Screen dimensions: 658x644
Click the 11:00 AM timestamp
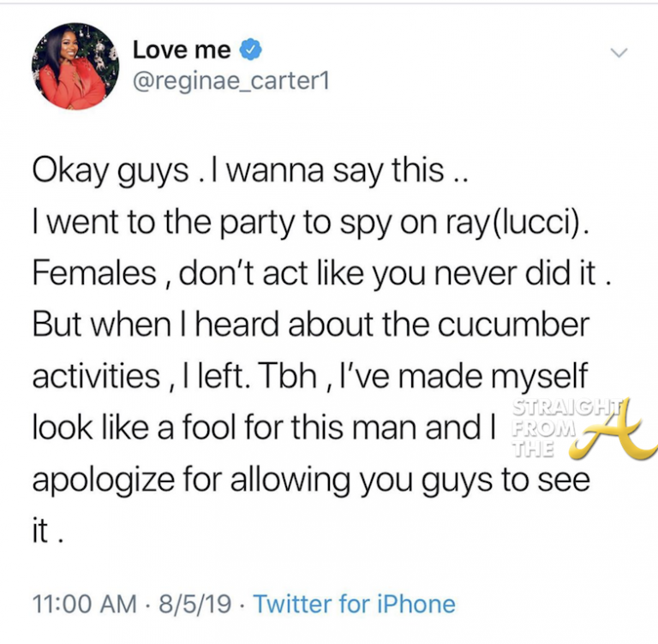82,604
